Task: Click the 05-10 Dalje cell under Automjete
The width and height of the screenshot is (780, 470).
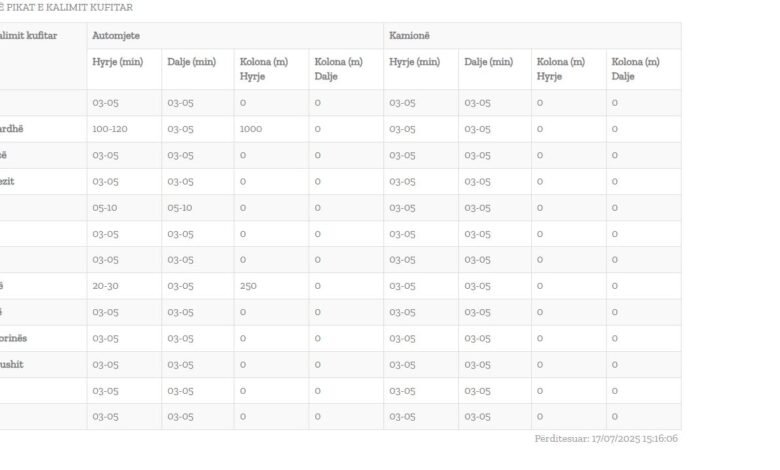Action: click(180, 208)
